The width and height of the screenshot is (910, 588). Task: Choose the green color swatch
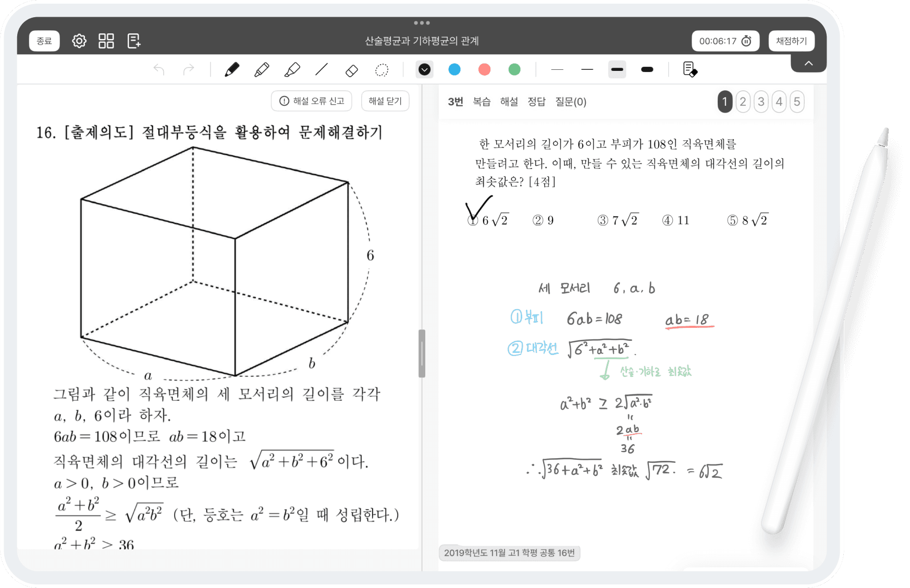514,69
